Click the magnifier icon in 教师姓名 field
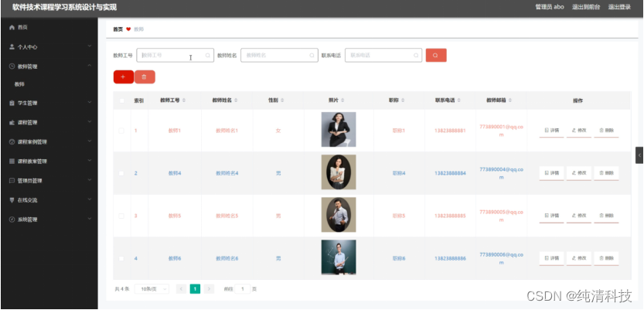644x310 pixels. 312,56
